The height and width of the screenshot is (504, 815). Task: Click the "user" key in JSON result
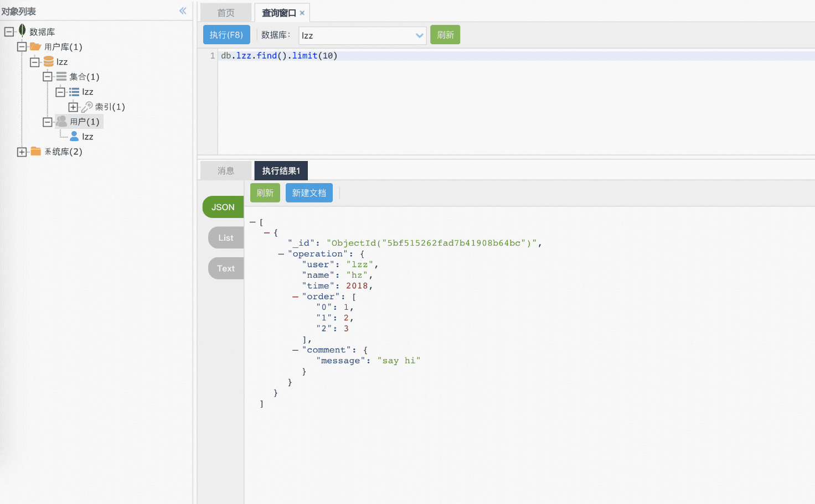(318, 264)
